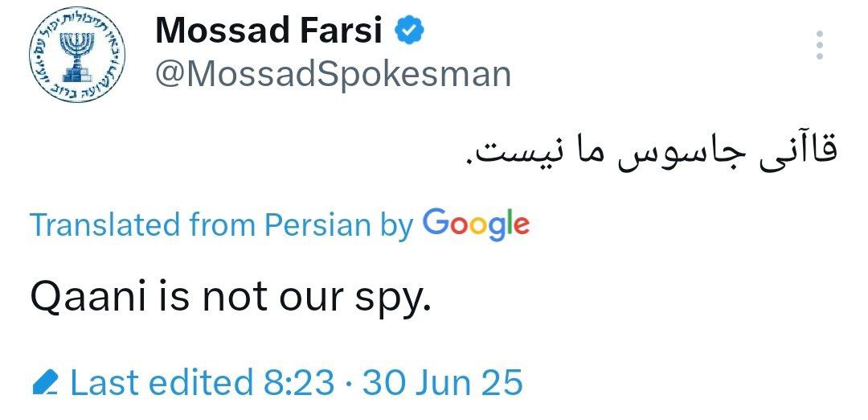The height and width of the screenshot is (420, 868).
Task: Click the "Translated from Persian by" label
Action: pos(220,225)
